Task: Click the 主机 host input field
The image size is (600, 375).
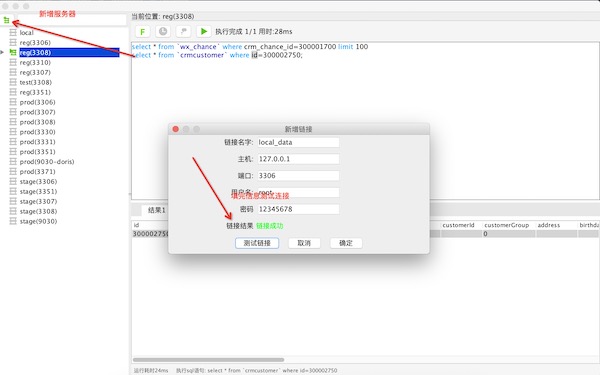Action: [298, 159]
